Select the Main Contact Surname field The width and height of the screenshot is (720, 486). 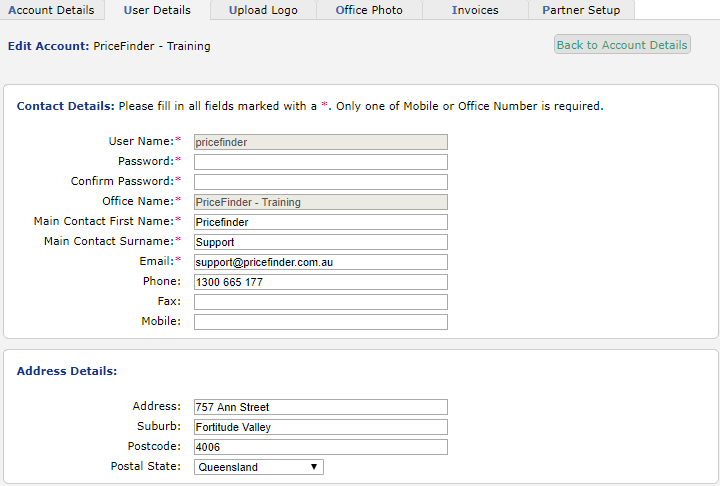[x=321, y=242]
